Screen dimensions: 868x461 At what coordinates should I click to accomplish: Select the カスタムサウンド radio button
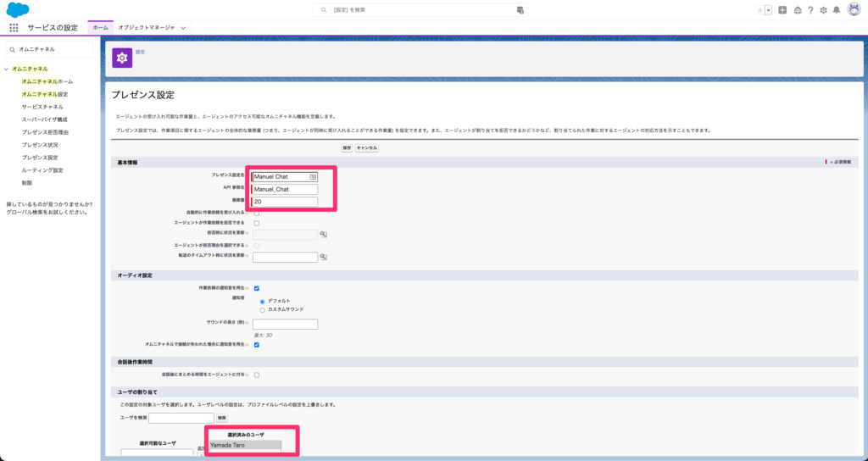pyautogui.click(x=262, y=309)
